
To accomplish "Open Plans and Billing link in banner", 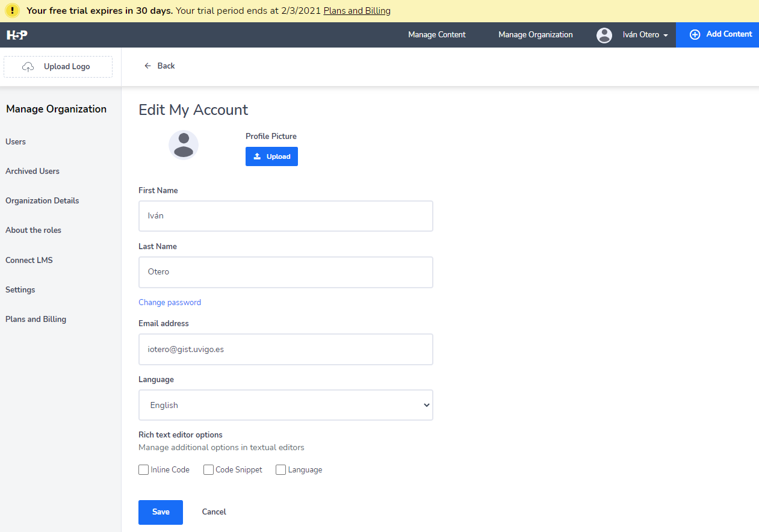I will coord(357,11).
